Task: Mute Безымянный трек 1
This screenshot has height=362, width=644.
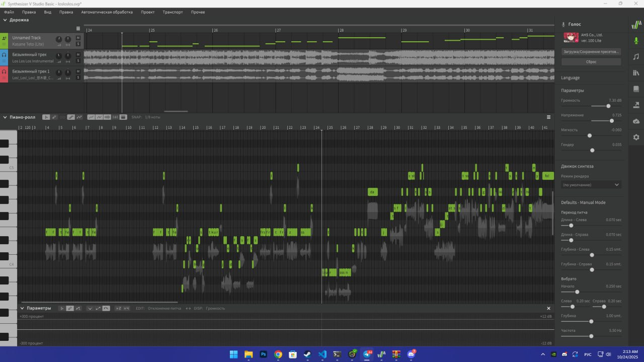Action: (x=78, y=71)
